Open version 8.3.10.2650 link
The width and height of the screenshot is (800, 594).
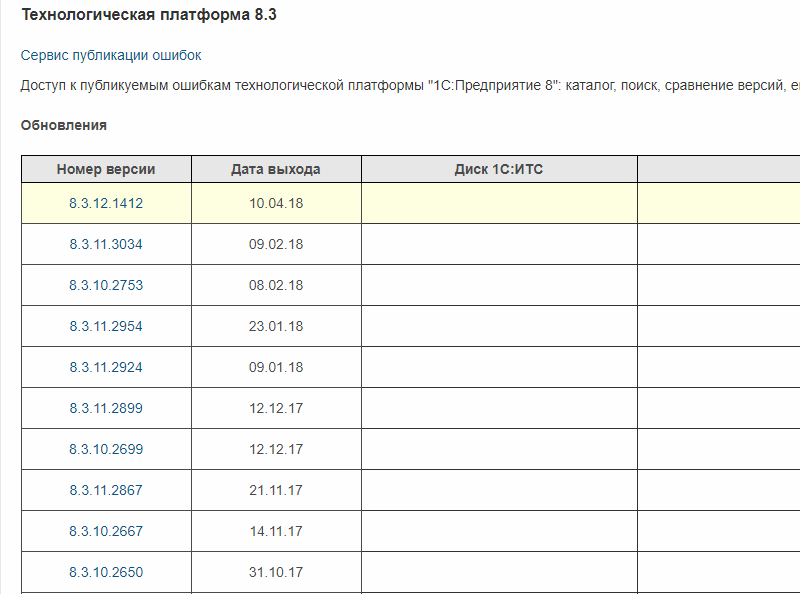tap(106, 572)
